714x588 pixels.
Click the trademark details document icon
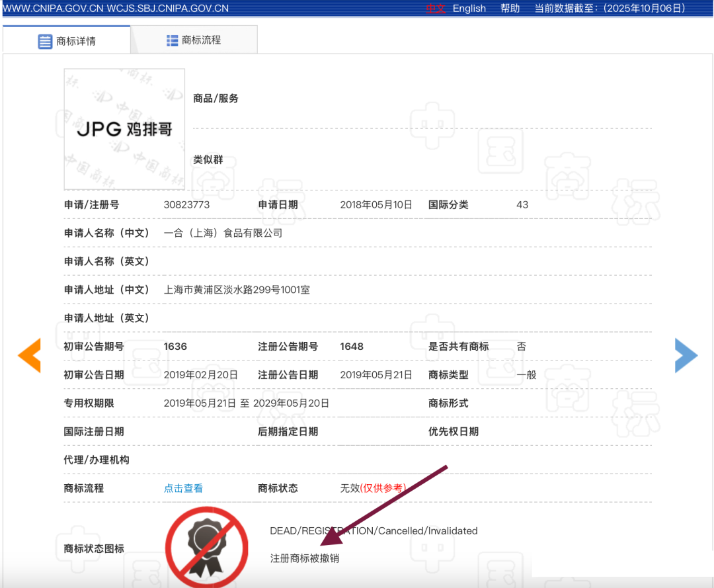pyautogui.click(x=45, y=42)
